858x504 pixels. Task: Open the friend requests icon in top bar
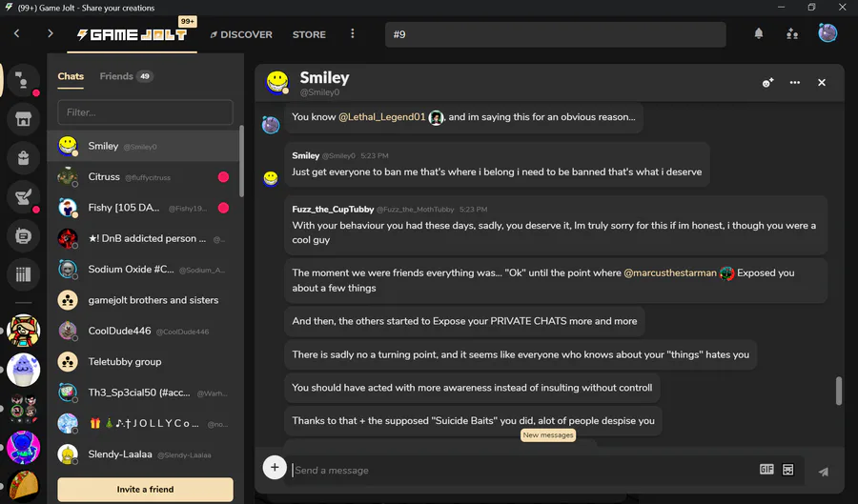tap(792, 34)
